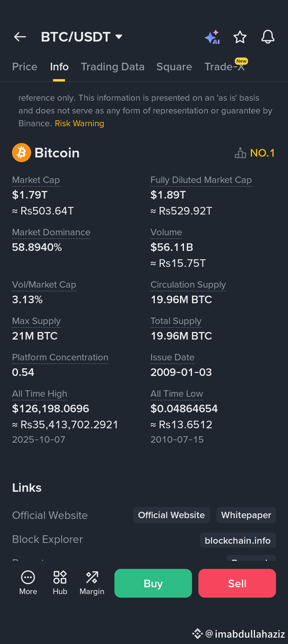The width and height of the screenshot is (288, 644).
Task: Switch to the Price tab
Action: tap(25, 67)
